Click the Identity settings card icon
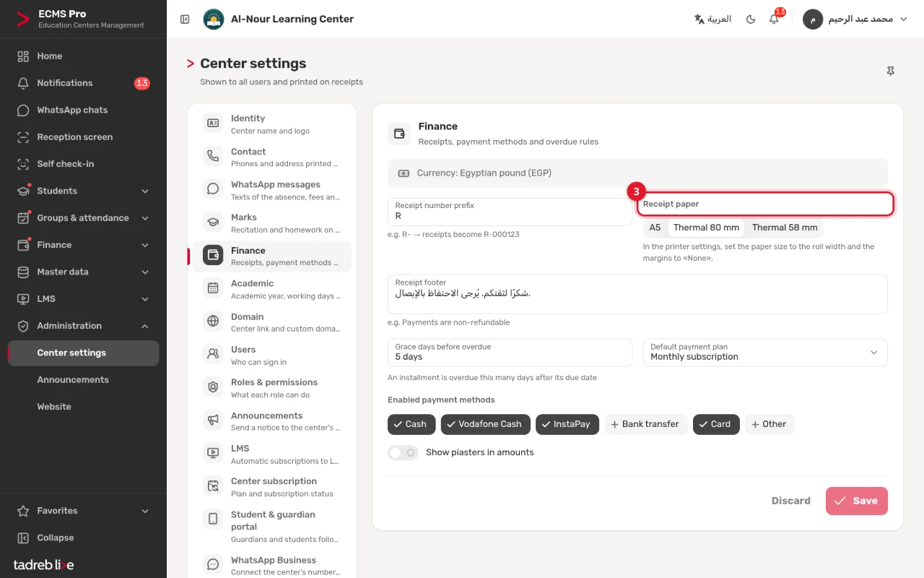Viewport: 924px width, 578px height. pyautogui.click(x=213, y=124)
